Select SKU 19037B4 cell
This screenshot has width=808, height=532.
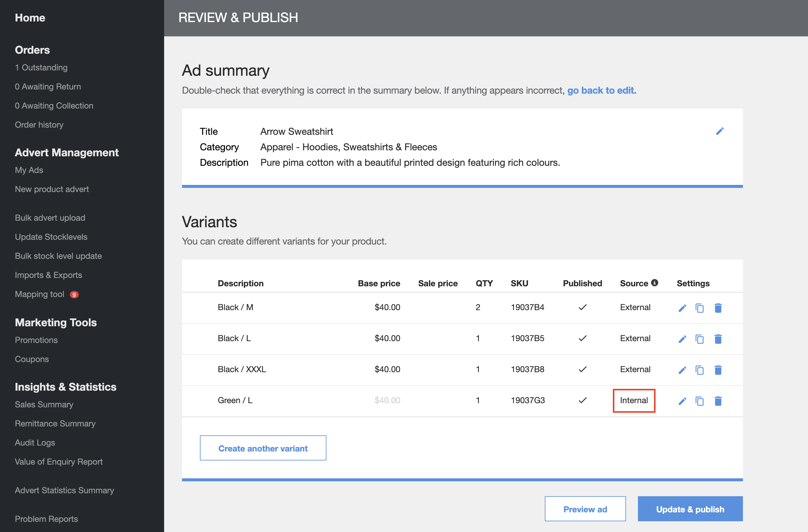[x=527, y=307]
